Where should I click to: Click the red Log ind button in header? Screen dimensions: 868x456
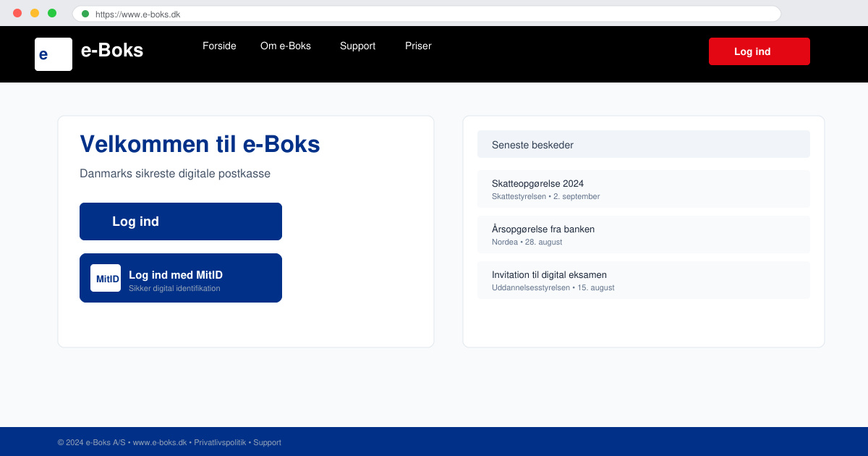click(x=759, y=51)
